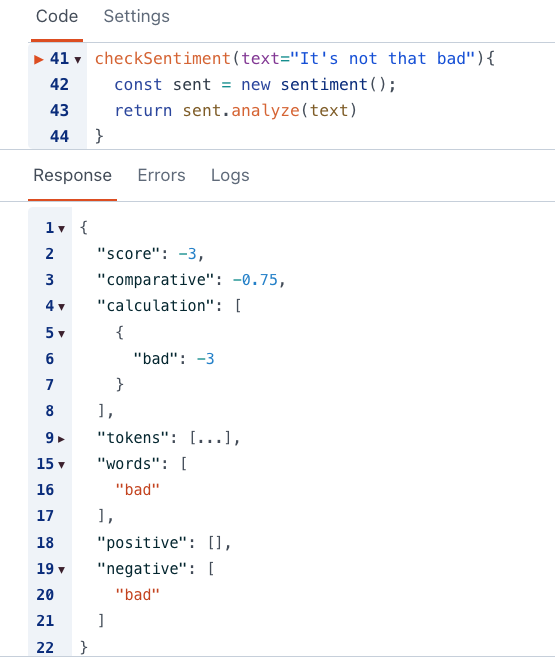The image size is (555, 658).
Task: Click the "tokens" key
Action: (133, 438)
